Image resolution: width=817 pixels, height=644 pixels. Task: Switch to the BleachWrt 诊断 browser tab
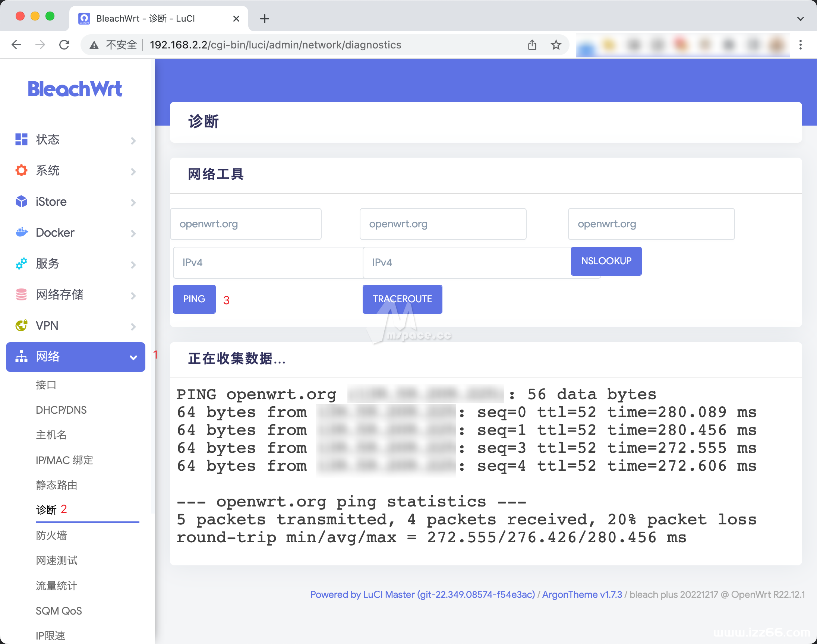click(x=146, y=18)
